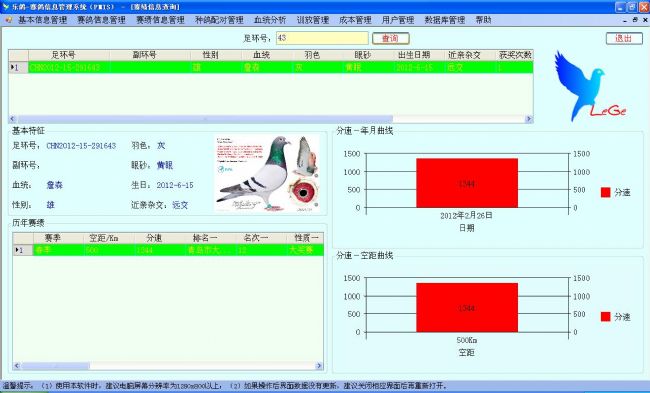650x393 pixels.
Task: Open 帮助 menu
Action: [483, 20]
